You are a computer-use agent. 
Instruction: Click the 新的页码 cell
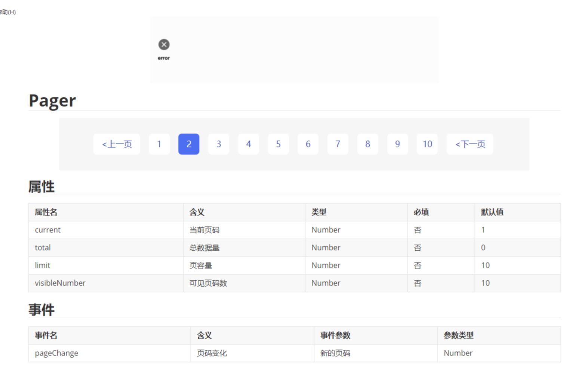(376, 353)
